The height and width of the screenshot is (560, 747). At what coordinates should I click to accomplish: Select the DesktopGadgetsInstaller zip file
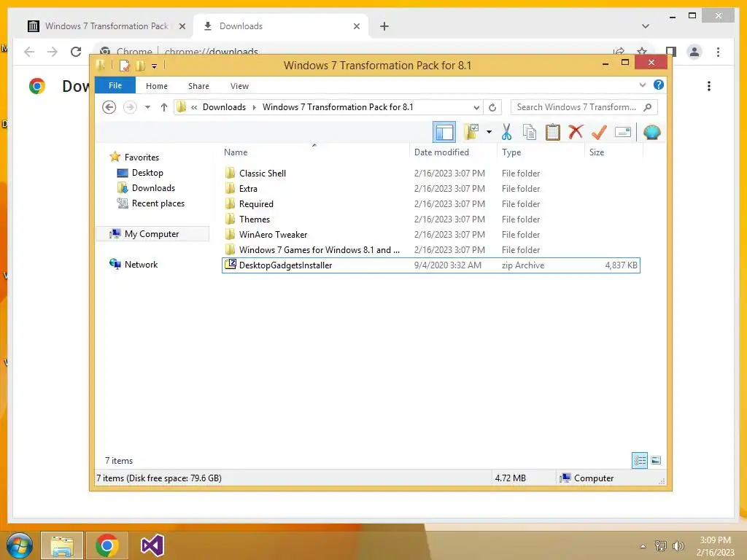coord(430,265)
